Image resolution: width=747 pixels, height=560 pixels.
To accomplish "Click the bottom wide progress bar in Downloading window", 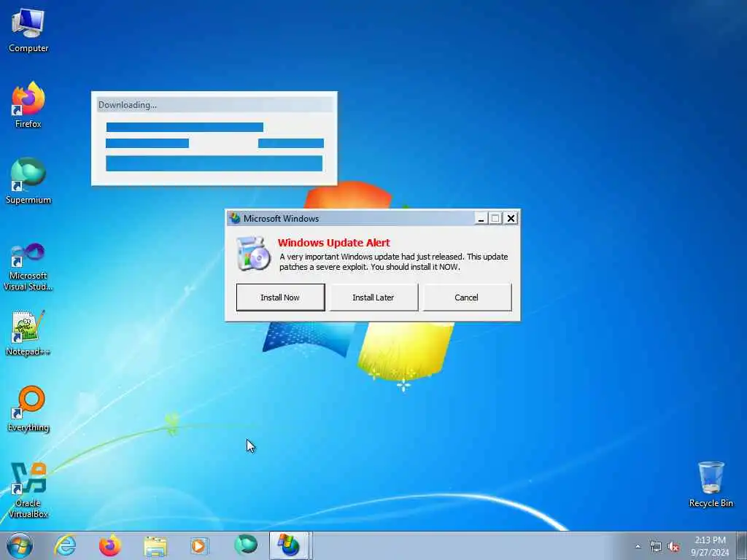I will pos(214,163).
